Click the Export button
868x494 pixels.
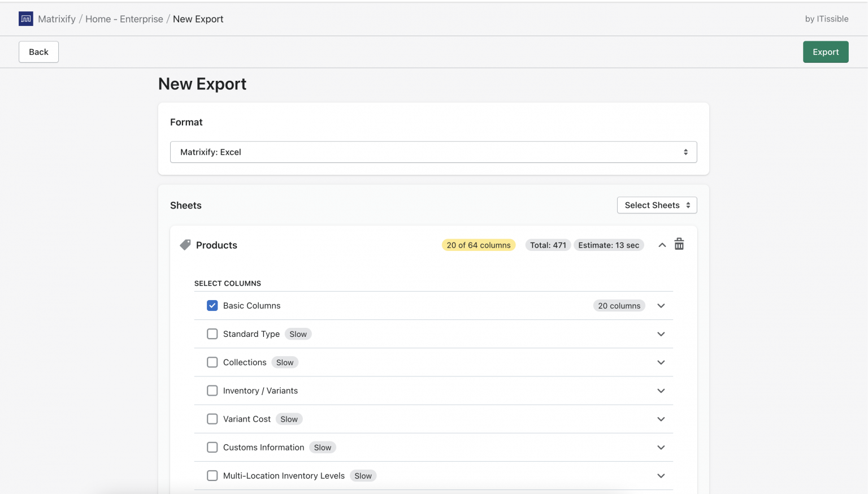click(826, 51)
